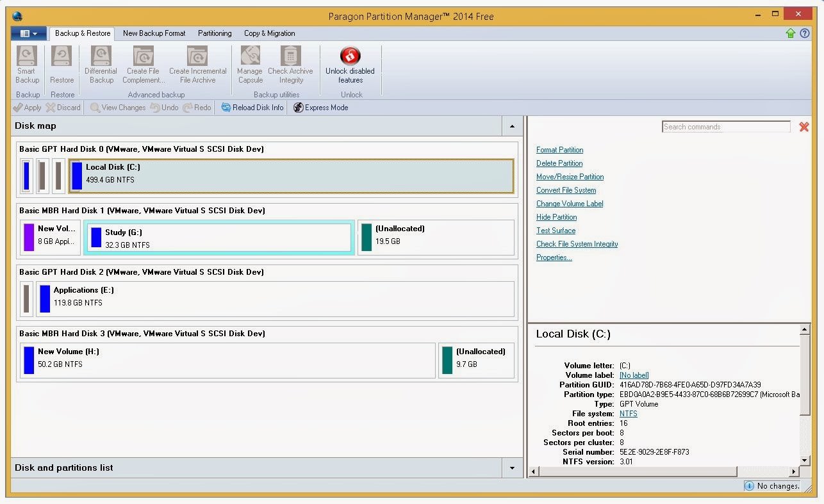Viewport: 824px width, 504px height.
Task: Click Move/Resize Partition link
Action: click(570, 177)
